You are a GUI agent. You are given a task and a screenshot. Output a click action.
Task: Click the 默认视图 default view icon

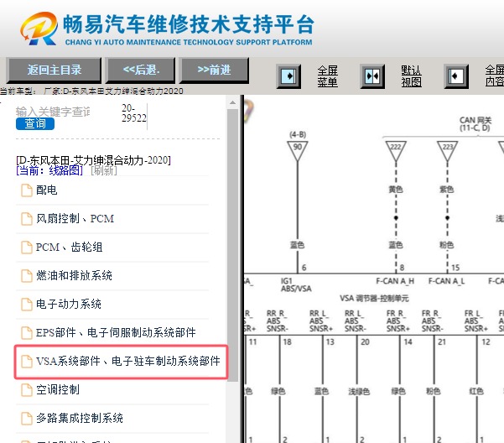[x=372, y=76]
